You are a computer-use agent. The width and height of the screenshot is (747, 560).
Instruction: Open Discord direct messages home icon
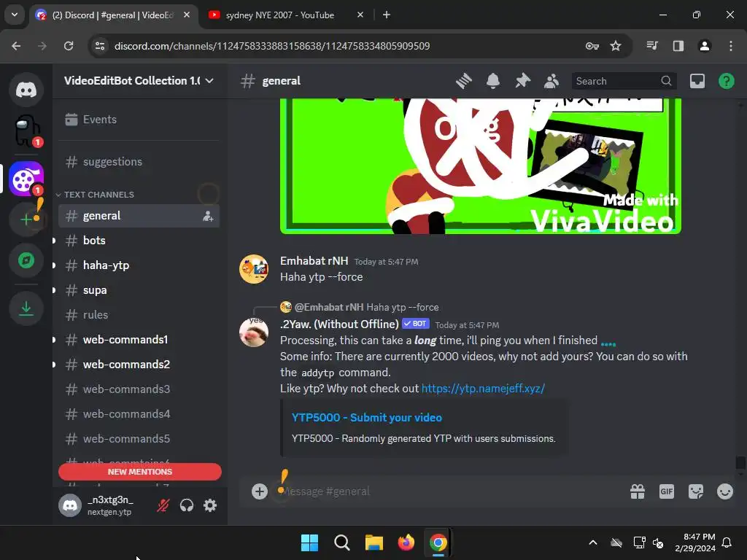26,90
